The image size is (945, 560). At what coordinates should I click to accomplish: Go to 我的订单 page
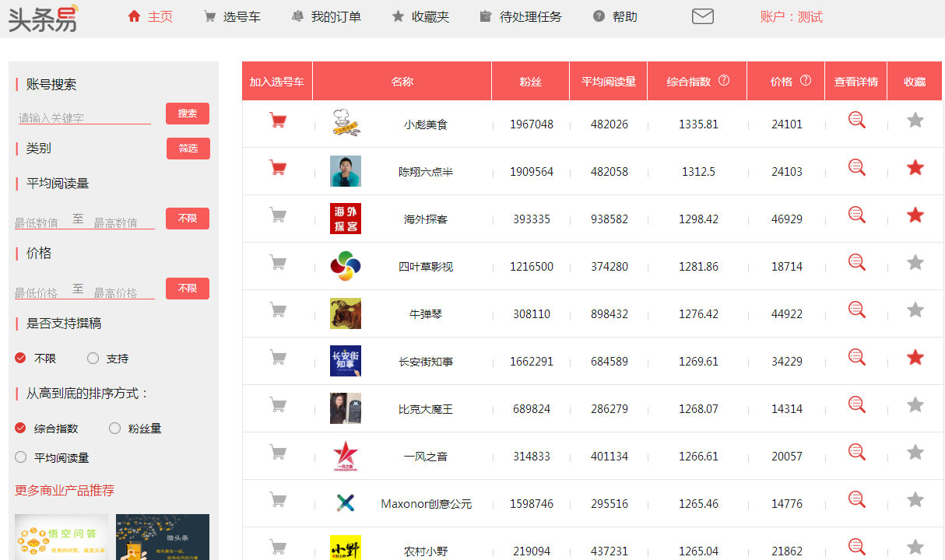326,16
